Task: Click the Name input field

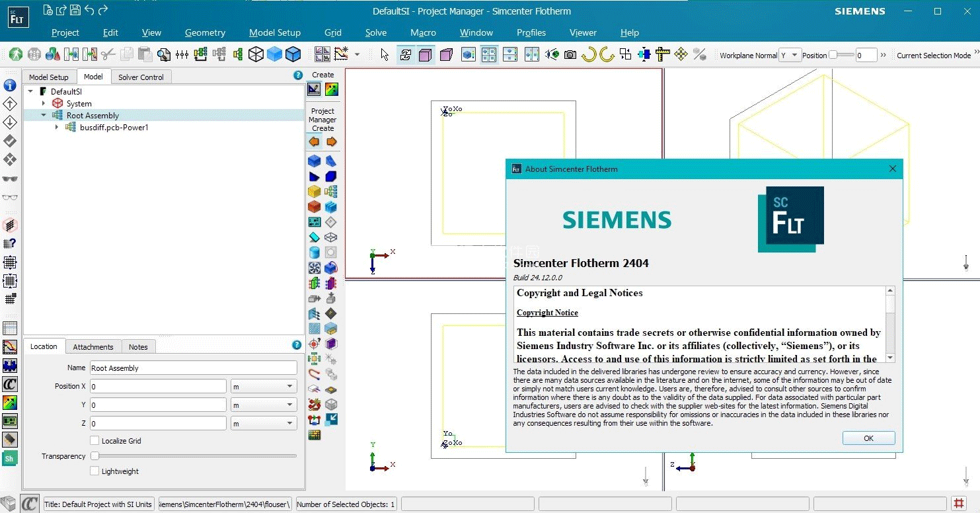Action: coord(193,368)
